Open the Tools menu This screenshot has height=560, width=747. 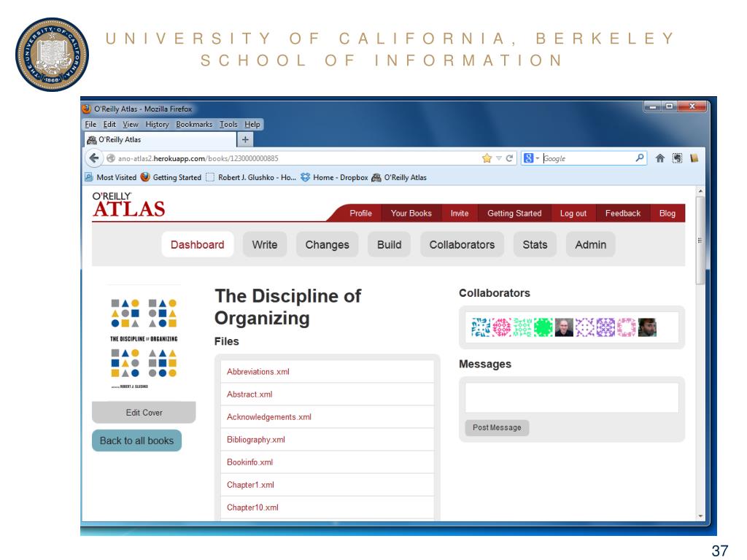tap(228, 124)
